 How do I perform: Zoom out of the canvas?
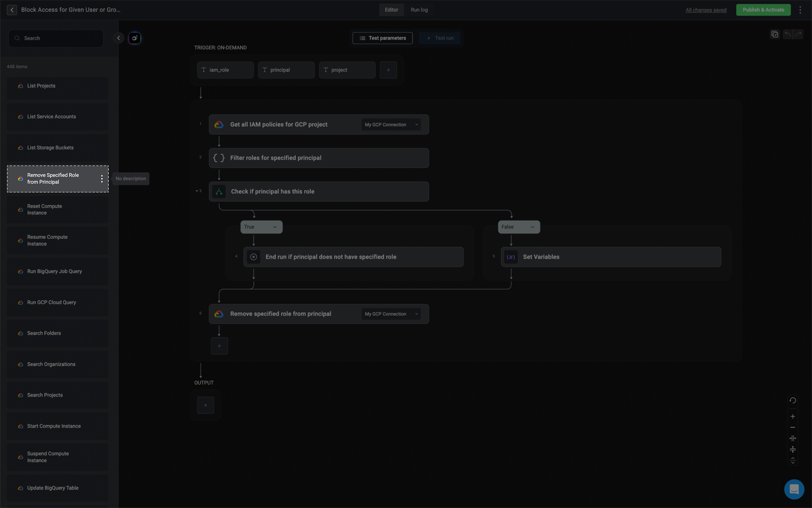793,427
